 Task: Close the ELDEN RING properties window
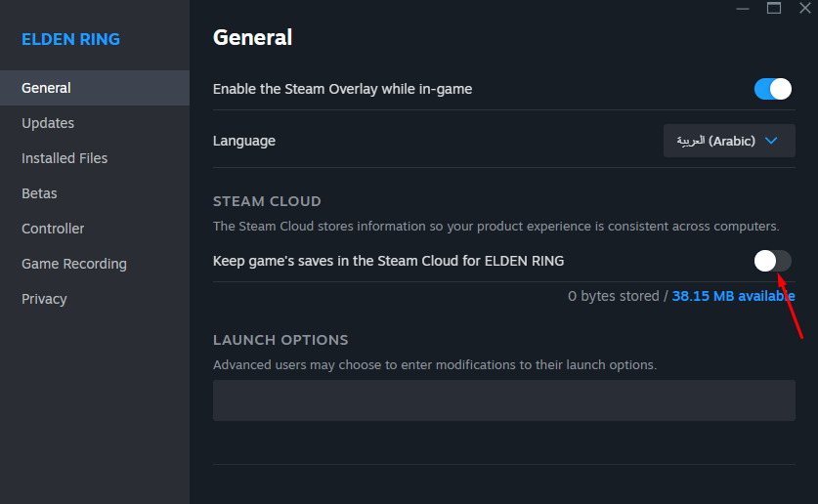(x=804, y=8)
